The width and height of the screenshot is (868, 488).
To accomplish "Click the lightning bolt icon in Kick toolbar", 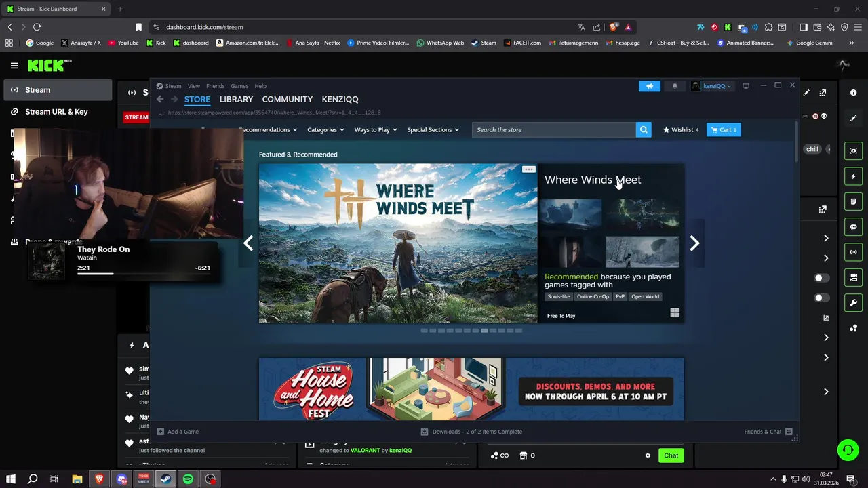I will point(853,176).
